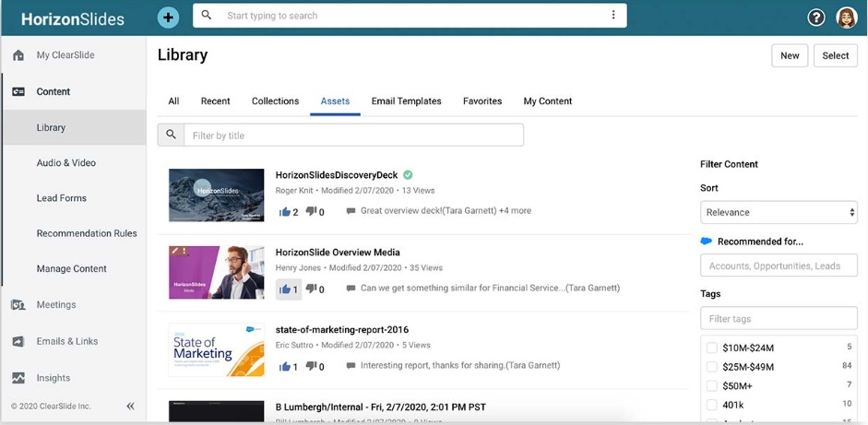
Task: Check the 401k tag checkbox
Action: click(712, 405)
